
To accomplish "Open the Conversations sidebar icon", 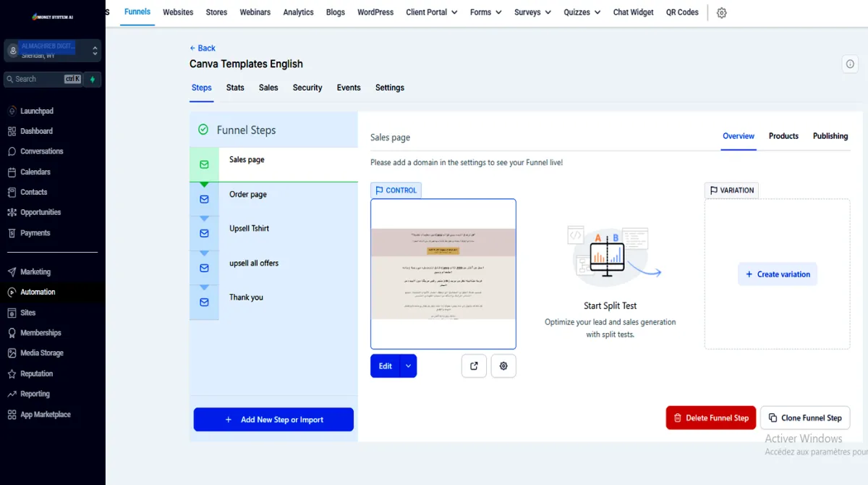I will click(12, 152).
